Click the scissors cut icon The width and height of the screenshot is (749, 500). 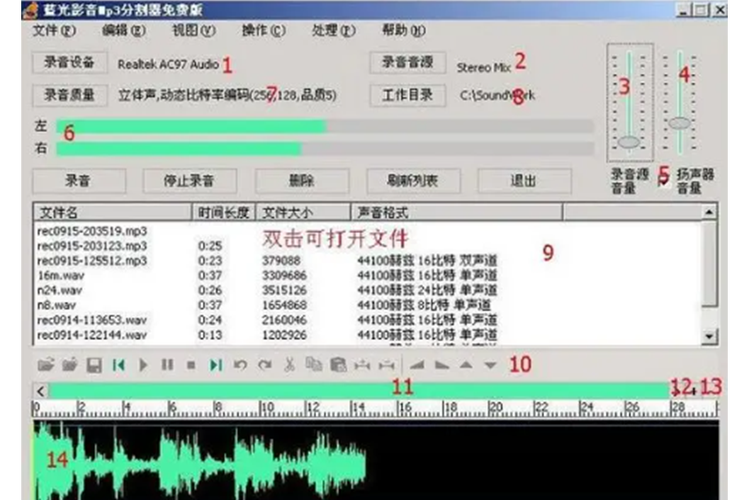point(290,366)
